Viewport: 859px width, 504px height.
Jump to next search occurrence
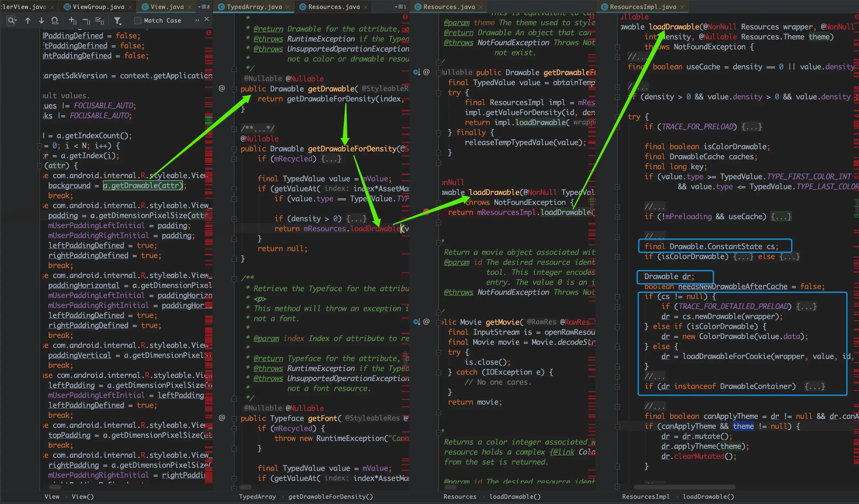41,20
